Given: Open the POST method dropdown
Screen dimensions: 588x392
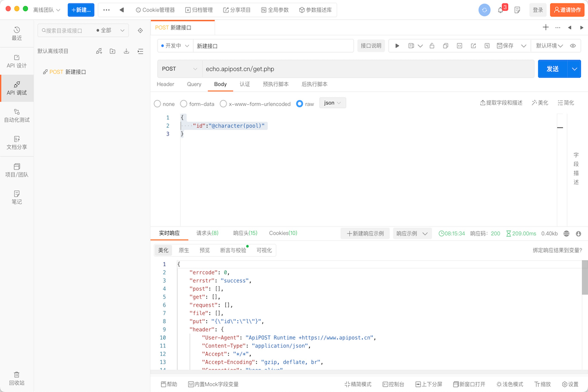Looking at the screenshot, I should (179, 69).
